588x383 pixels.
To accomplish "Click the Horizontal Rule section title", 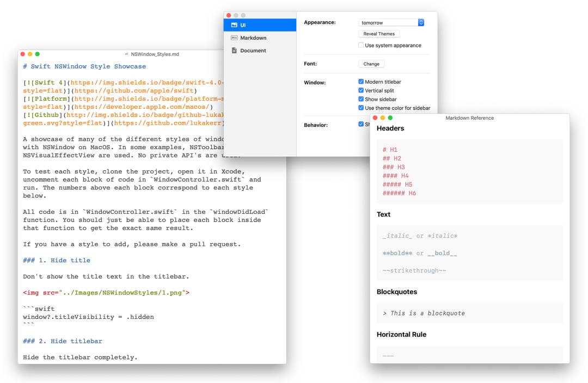I will 402,335.
